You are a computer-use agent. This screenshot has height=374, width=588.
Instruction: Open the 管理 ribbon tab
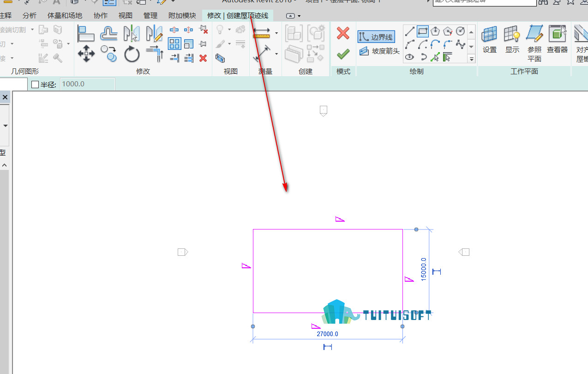[x=150, y=16]
